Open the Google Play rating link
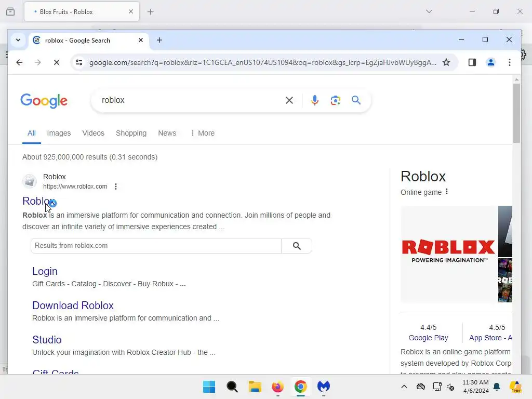This screenshot has height=399, width=532. click(x=428, y=338)
